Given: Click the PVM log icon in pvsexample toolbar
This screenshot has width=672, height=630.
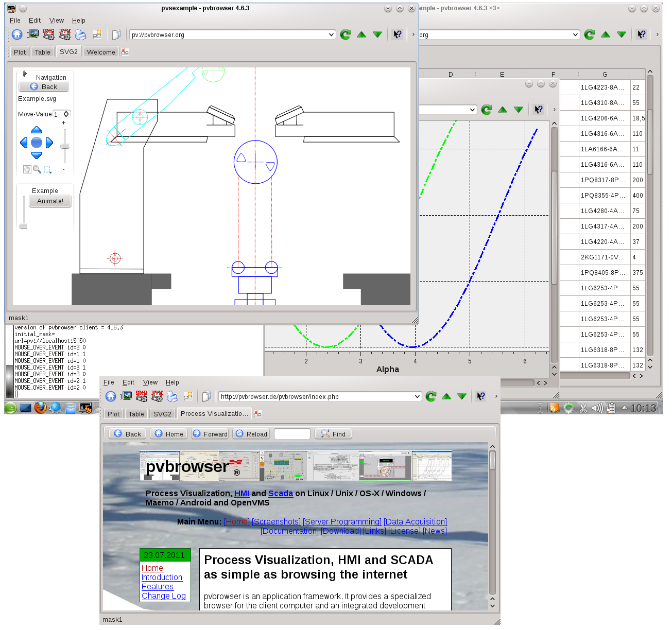Looking at the screenshot, I should 64,34.
